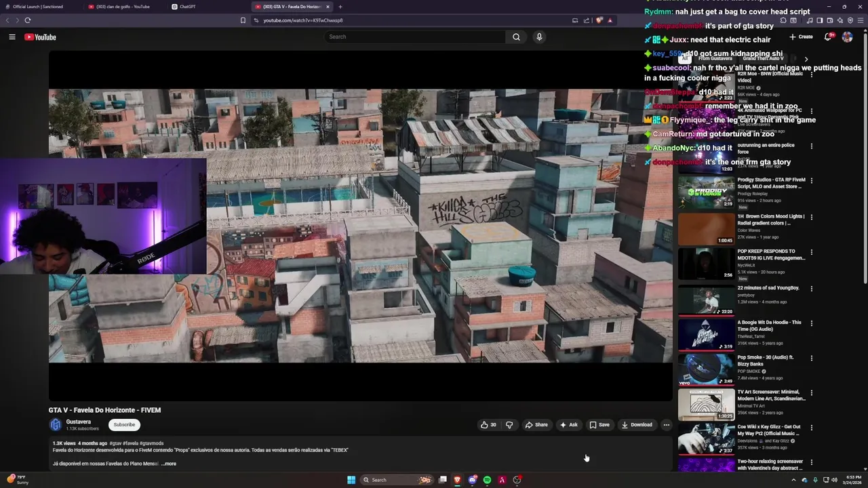Go to YouTube home via the logo

40,37
